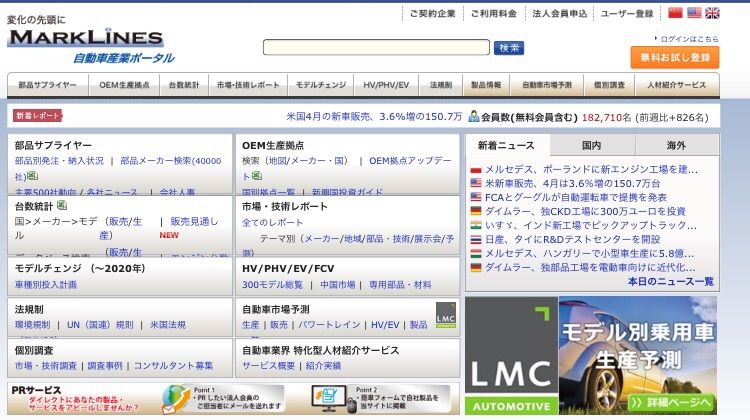Open the ログインはこちら link
The image size is (750, 420).
pyautogui.click(x=689, y=39)
